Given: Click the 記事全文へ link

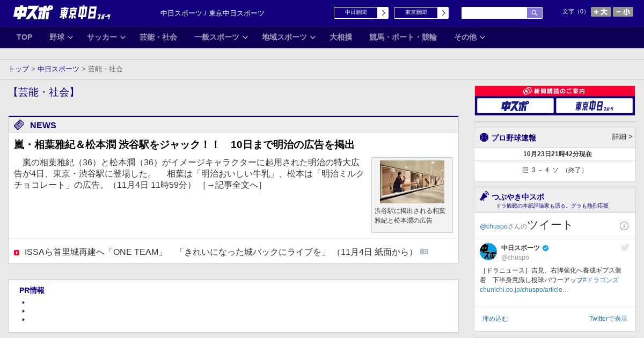Looking at the screenshot, I should point(232,185).
